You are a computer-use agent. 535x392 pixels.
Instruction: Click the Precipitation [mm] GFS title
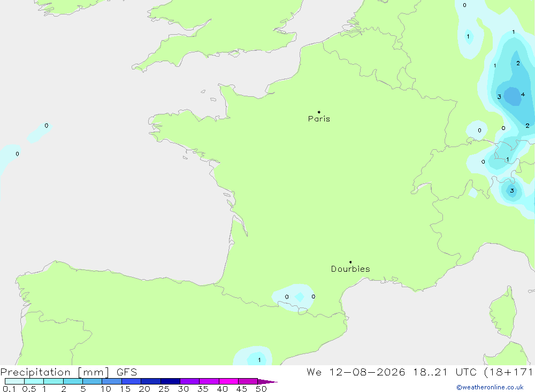click(68, 372)
